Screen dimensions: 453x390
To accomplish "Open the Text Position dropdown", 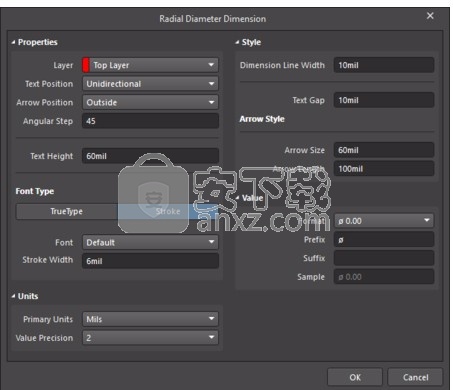I will click(x=150, y=84).
